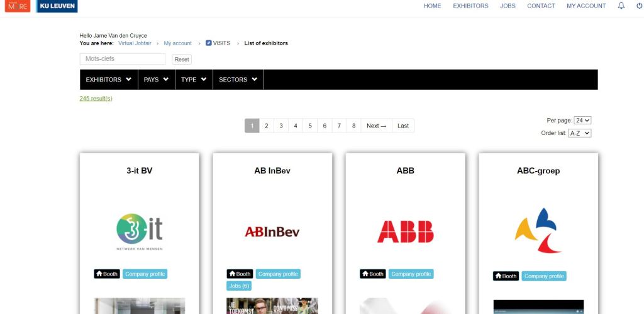Image resolution: width=644 pixels, height=314 pixels.
Task: Click the Mots-clefs keyword search field
Action: (122, 59)
